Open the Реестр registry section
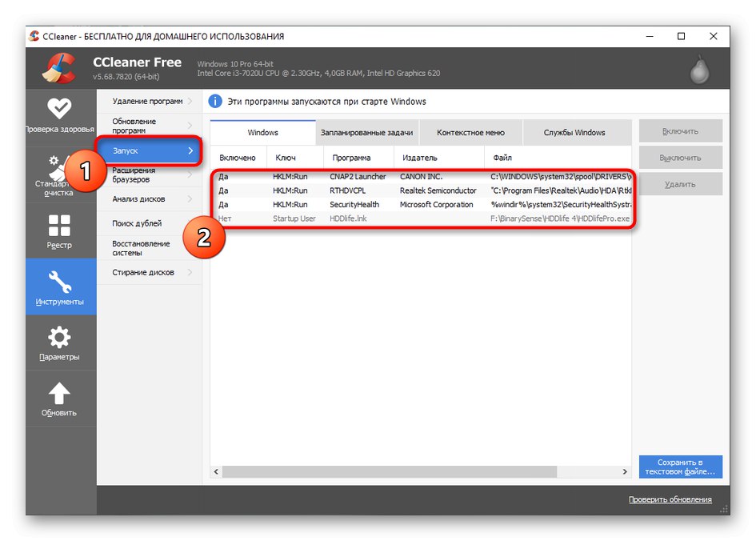756x541 pixels. 60,231
